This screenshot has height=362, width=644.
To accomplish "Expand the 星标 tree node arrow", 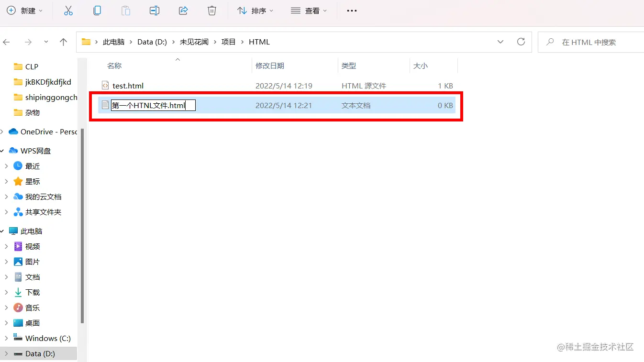I will (x=6, y=181).
